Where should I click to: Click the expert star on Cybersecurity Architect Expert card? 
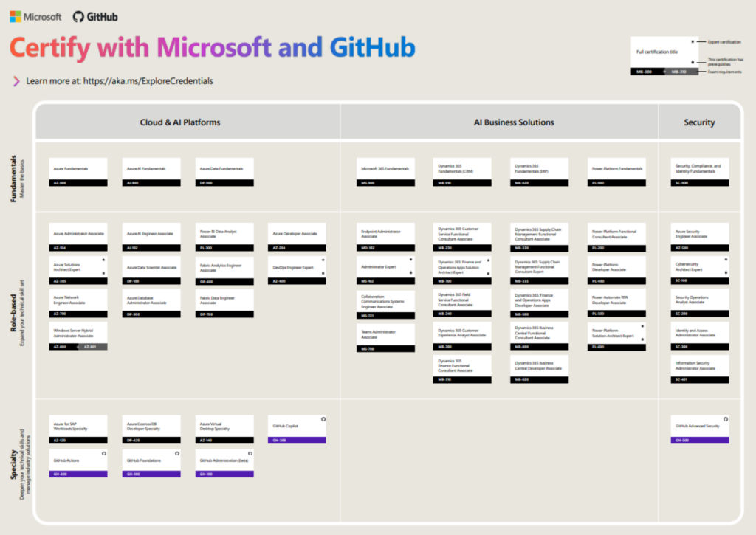pos(725,260)
